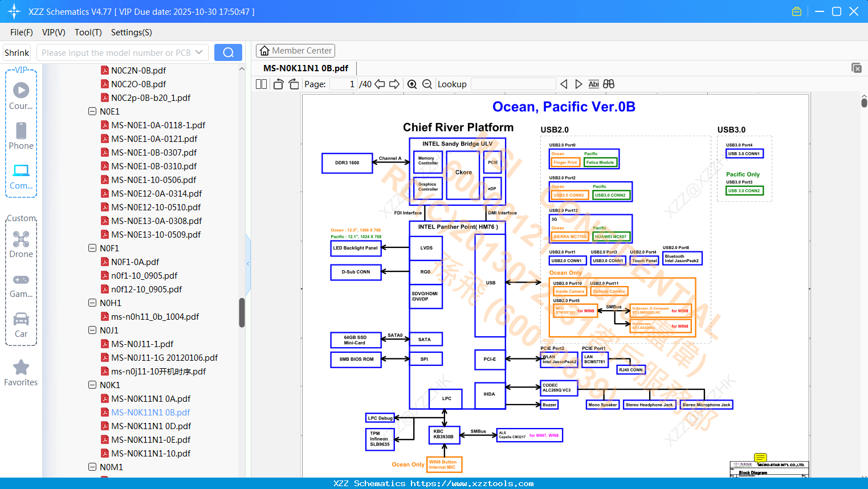Jump to previous lookup result

point(564,84)
